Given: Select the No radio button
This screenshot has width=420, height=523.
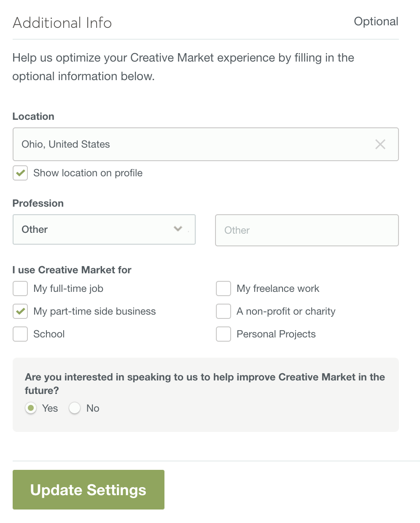Looking at the screenshot, I should pyautogui.click(x=75, y=408).
